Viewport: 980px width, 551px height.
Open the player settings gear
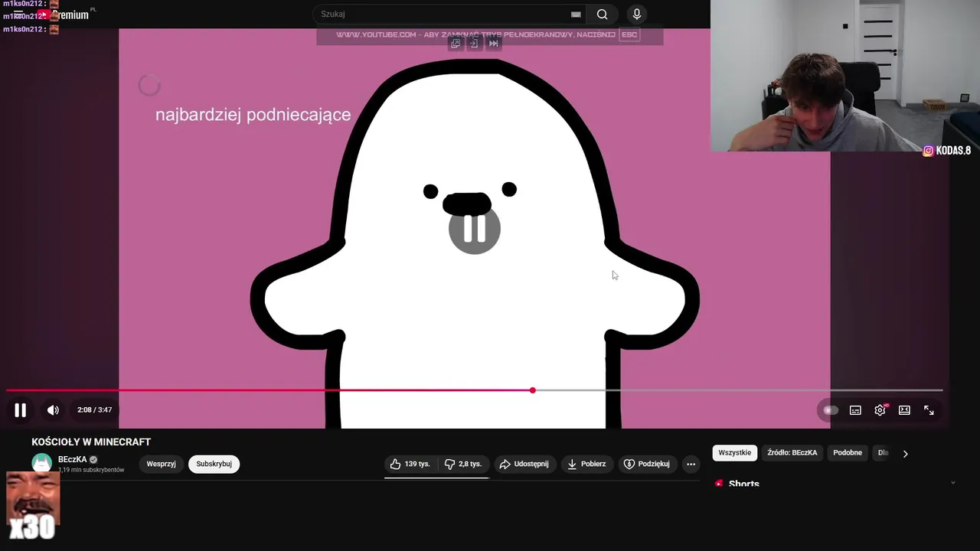click(880, 410)
